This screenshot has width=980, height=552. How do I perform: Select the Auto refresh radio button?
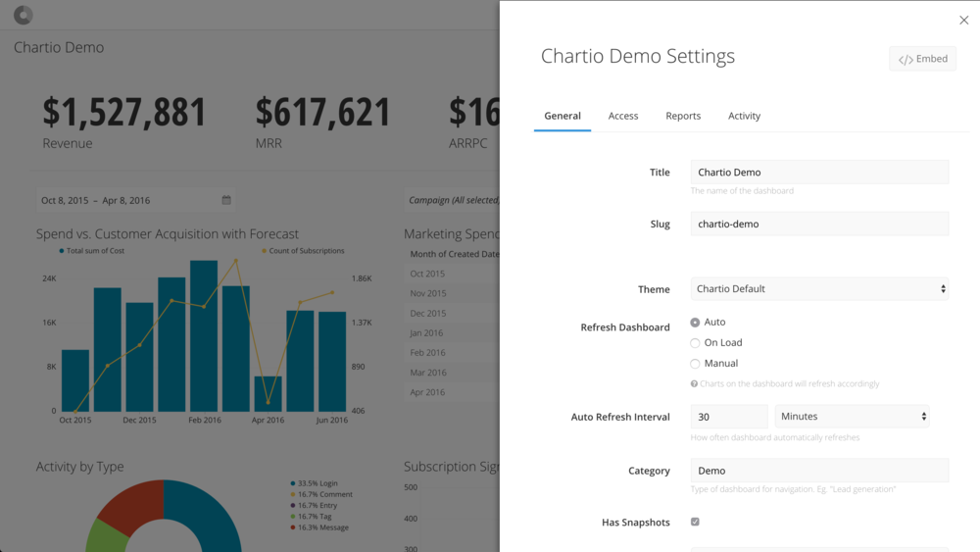[695, 323]
